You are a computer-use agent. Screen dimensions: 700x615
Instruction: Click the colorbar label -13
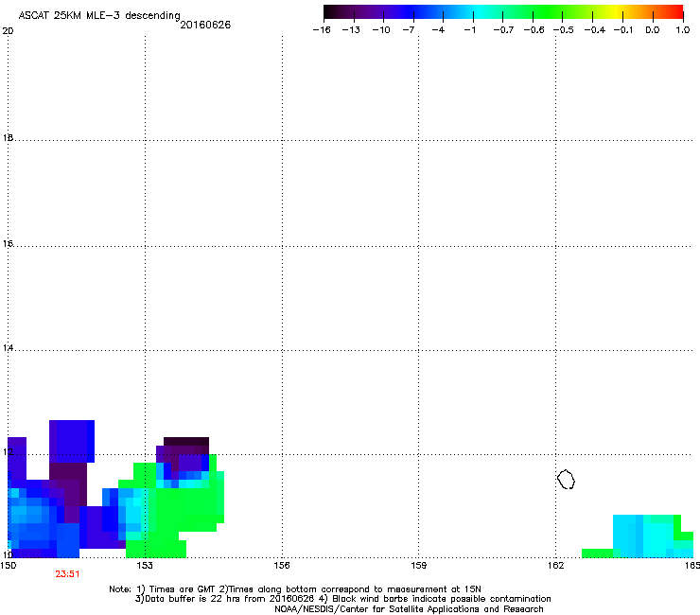coord(351,30)
